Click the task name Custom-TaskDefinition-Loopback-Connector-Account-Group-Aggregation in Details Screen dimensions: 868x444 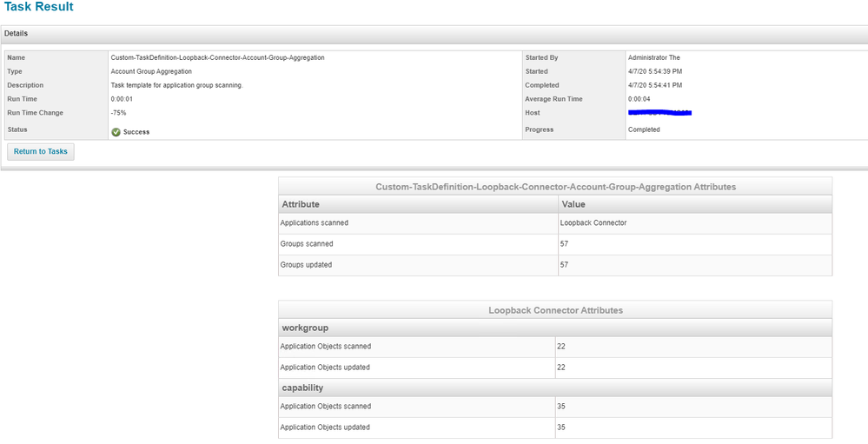(217, 57)
